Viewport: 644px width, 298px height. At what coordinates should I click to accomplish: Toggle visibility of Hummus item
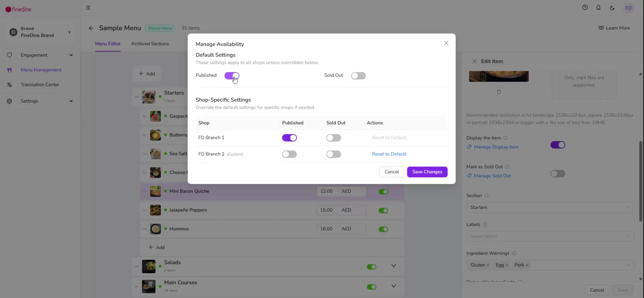click(383, 229)
